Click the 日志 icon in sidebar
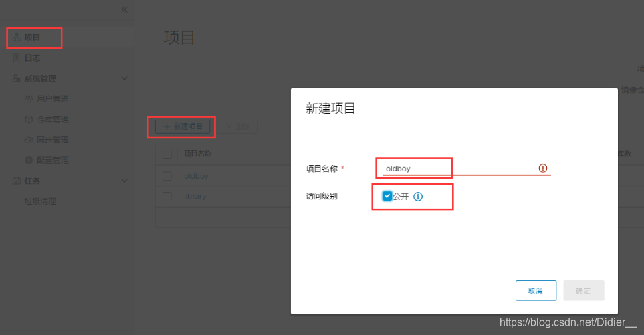 click(17, 58)
